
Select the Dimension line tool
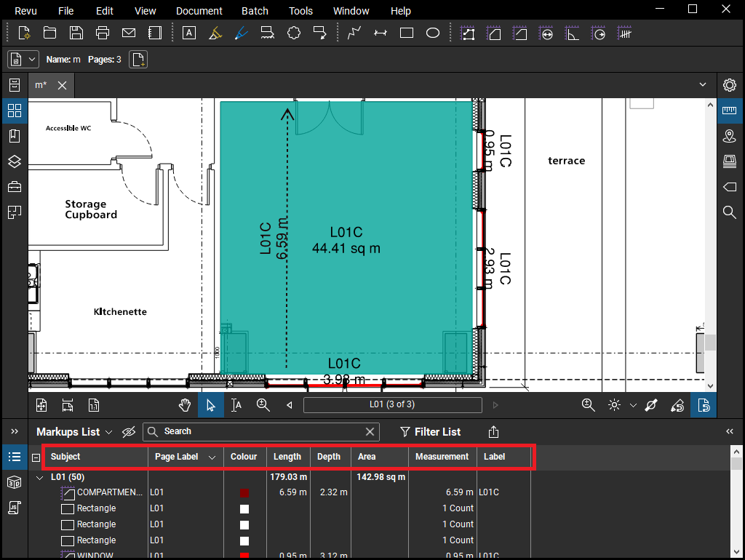pos(380,33)
